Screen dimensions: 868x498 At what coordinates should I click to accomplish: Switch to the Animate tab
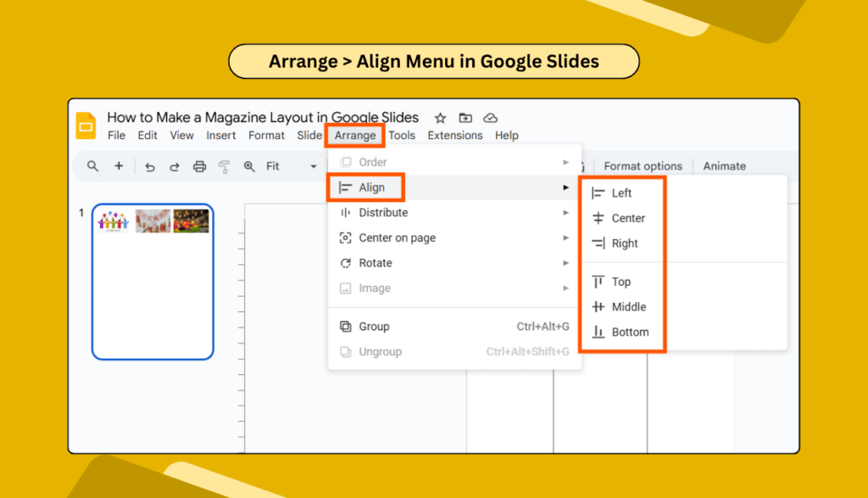pyautogui.click(x=724, y=166)
